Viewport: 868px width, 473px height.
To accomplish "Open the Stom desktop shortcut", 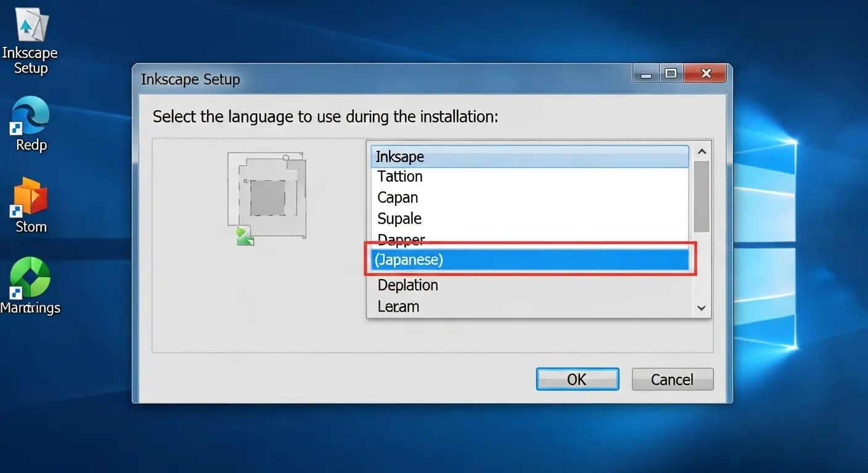I will (30, 197).
